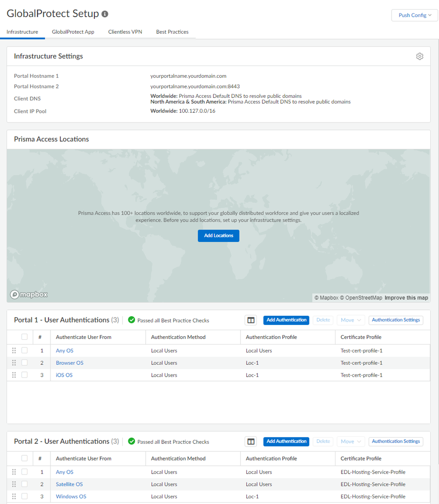Click drag handle for Satellite OS row
Image resolution: width=439 pixels, height=504 pixels.
point(14,484)
